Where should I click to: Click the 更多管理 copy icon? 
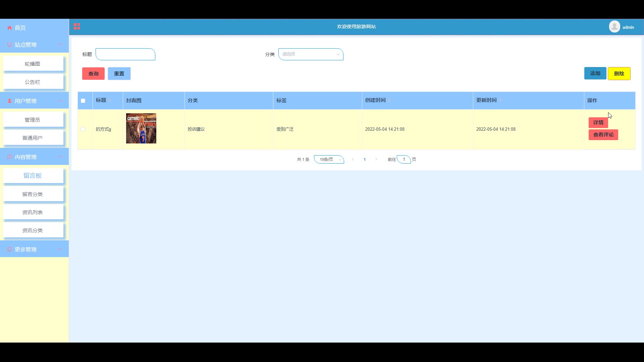(9, 249)
